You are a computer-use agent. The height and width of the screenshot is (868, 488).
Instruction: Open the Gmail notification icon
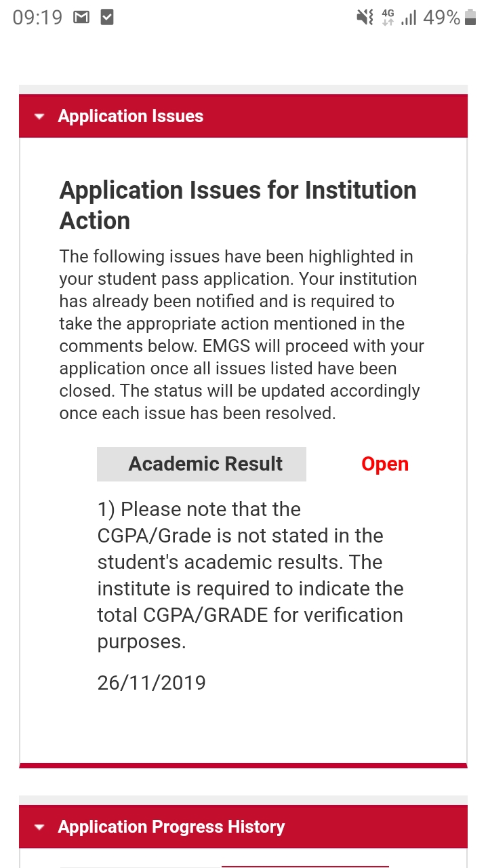pyautogui.click(x=81, y=18)
